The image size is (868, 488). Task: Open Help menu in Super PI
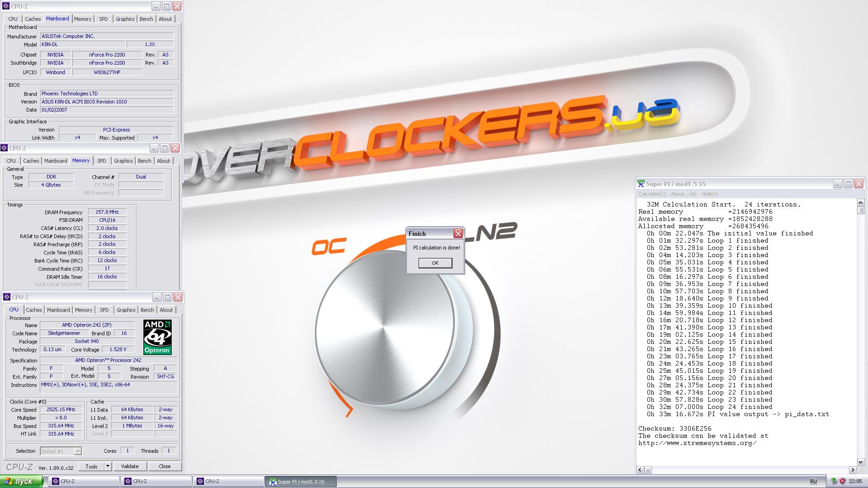709,194
